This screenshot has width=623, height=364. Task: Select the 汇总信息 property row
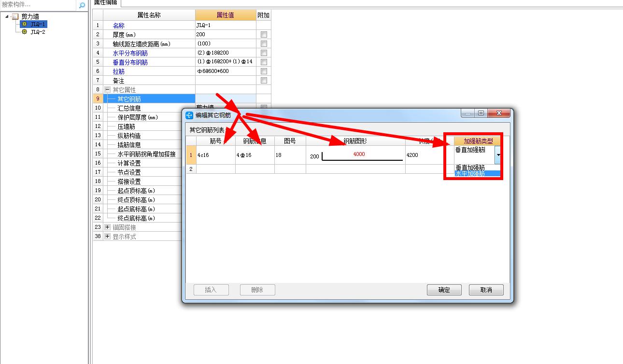pyautogui.click(x=149, y=108)
